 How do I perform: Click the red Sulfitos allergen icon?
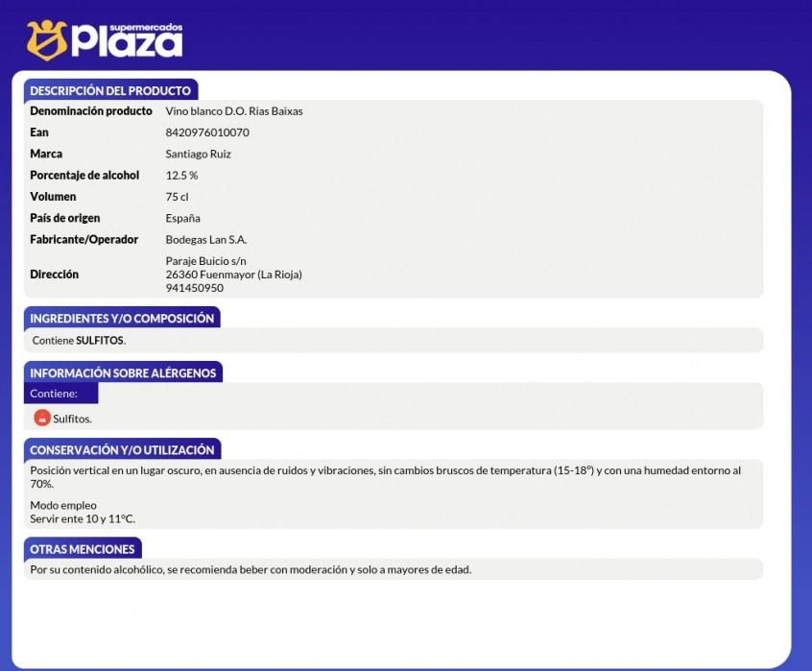click(x=41, y=418)
